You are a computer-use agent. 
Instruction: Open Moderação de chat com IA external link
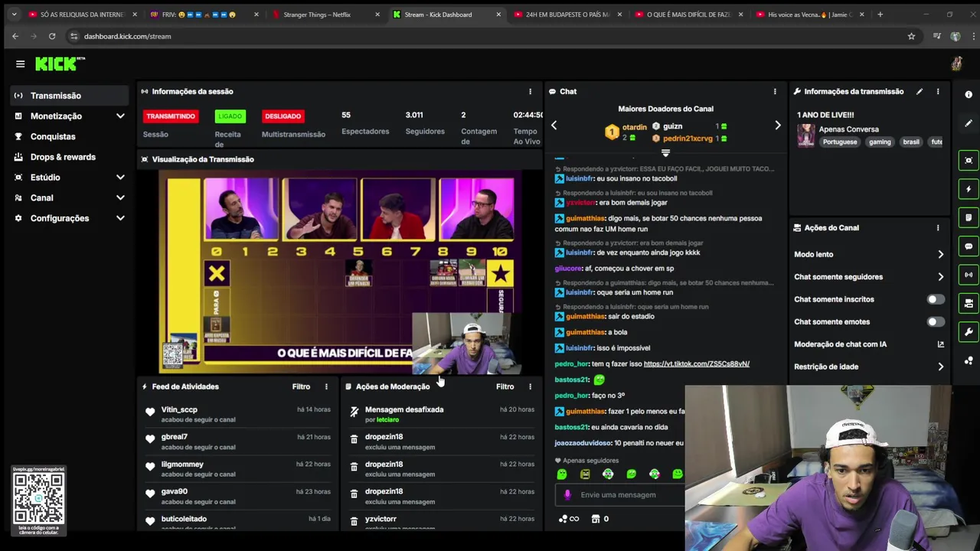940,344
